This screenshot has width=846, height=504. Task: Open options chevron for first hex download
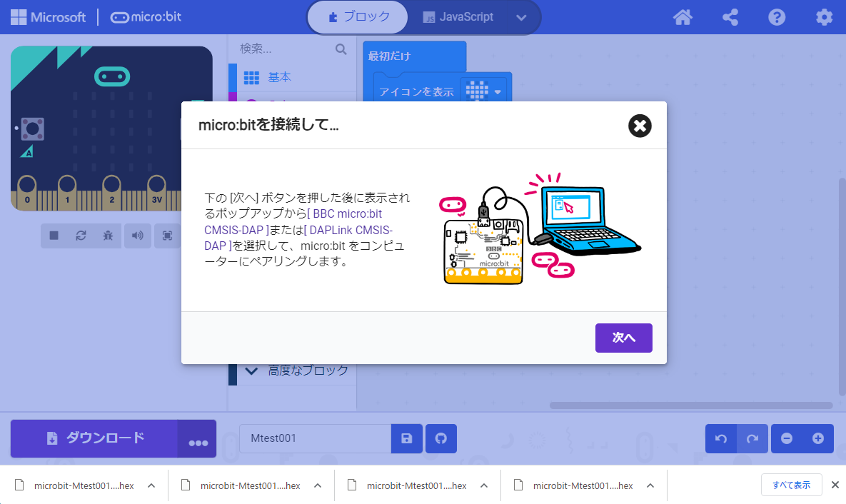click(151, 485)
